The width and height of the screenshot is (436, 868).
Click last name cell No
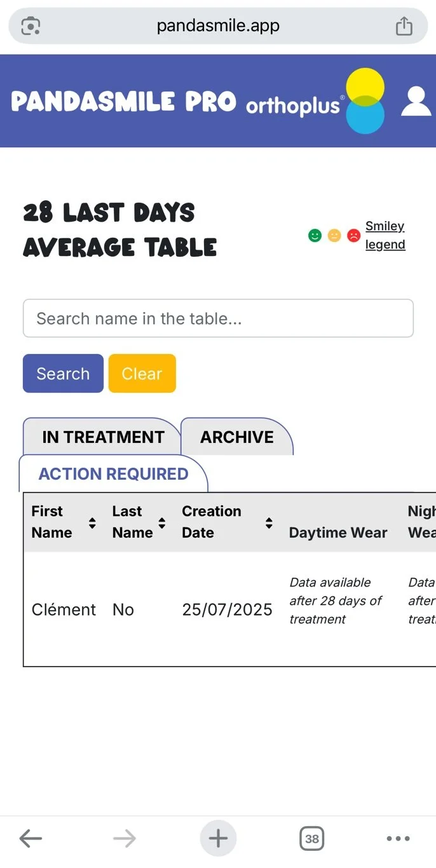click(123, 610)
